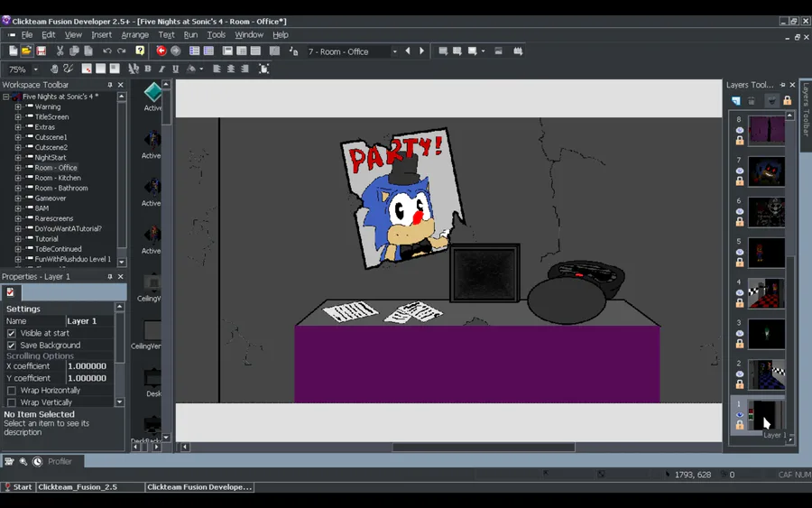Screen dimensions: 812x508
Task: Select layer 4 thumbnail
Action: [x=766, y=293]
